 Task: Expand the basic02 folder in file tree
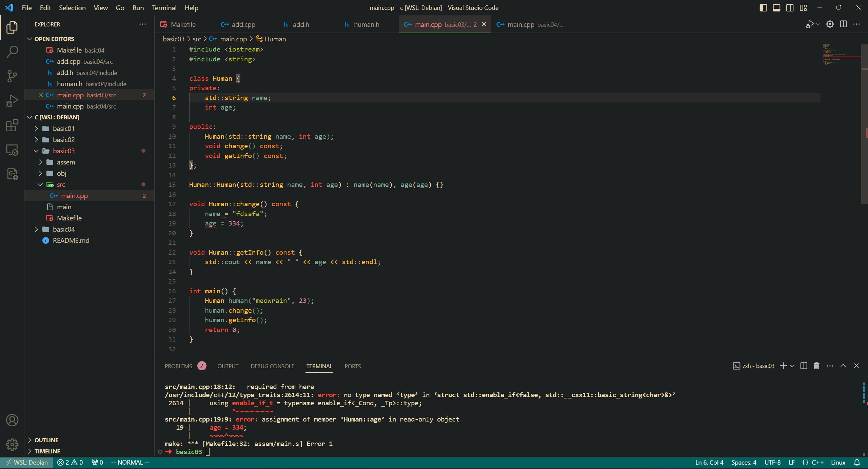coord(63,139)
